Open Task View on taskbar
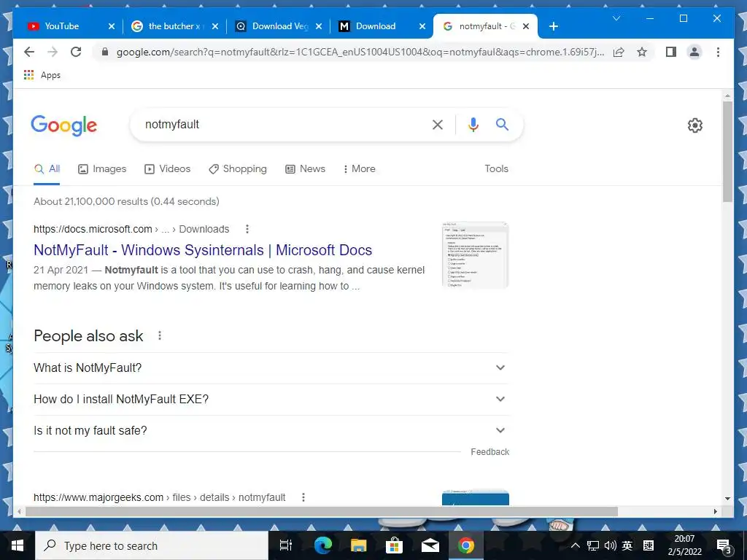 [285, 545]
